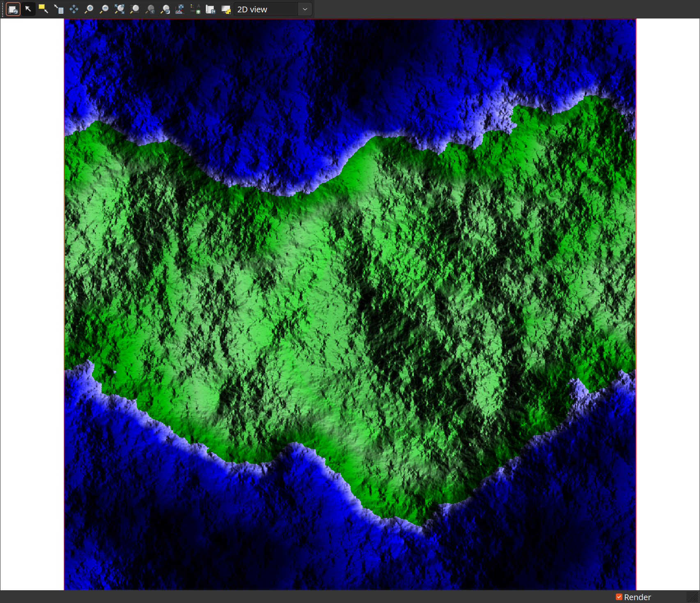Open the Analyze map tools menu

click(x=180, y=9)
